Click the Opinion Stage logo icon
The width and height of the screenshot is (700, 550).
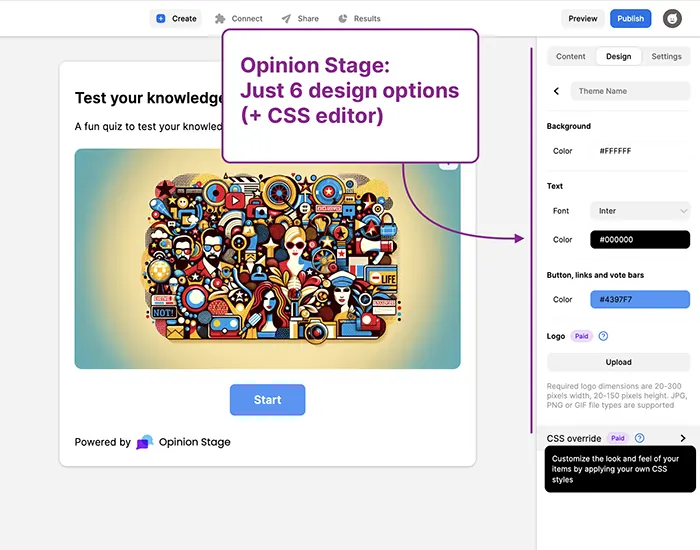coord(145,442)
